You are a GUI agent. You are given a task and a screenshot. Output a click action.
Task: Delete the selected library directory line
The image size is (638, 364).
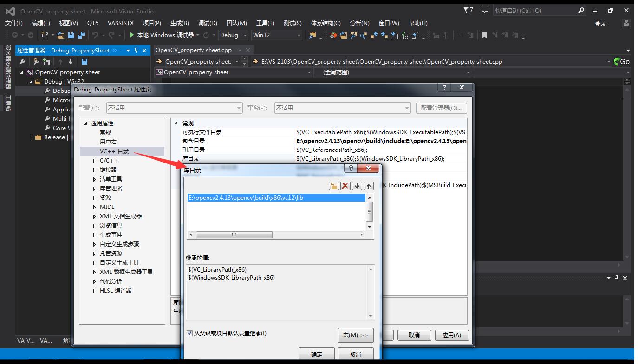[345, 186]
